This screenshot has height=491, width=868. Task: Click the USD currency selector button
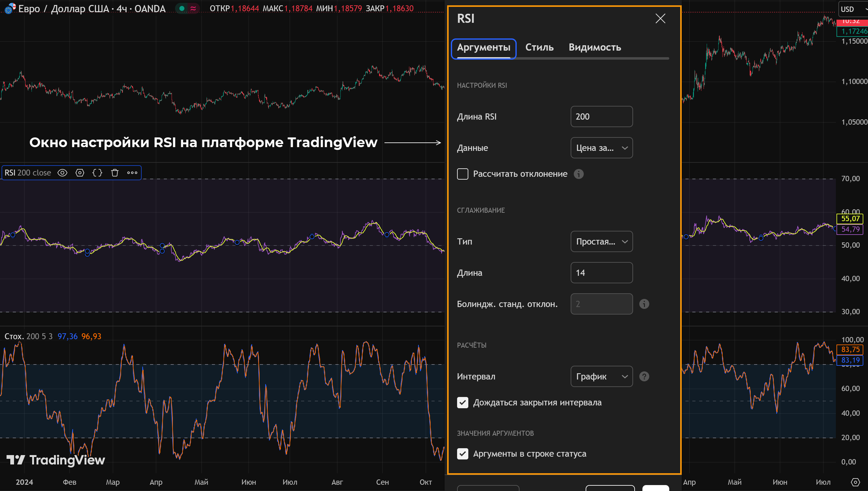coord(852,9)
